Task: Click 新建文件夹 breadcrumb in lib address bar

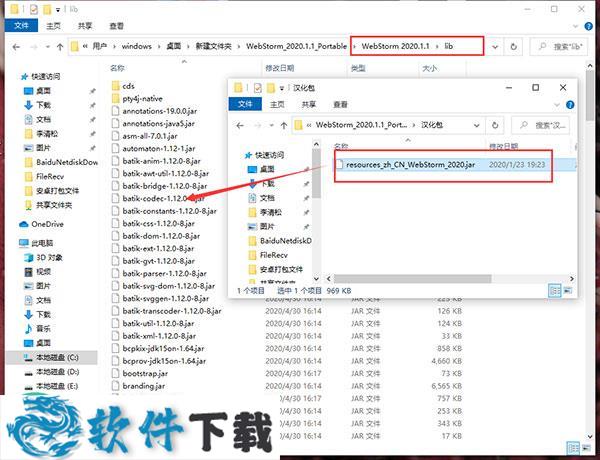Action: (214, 47)
